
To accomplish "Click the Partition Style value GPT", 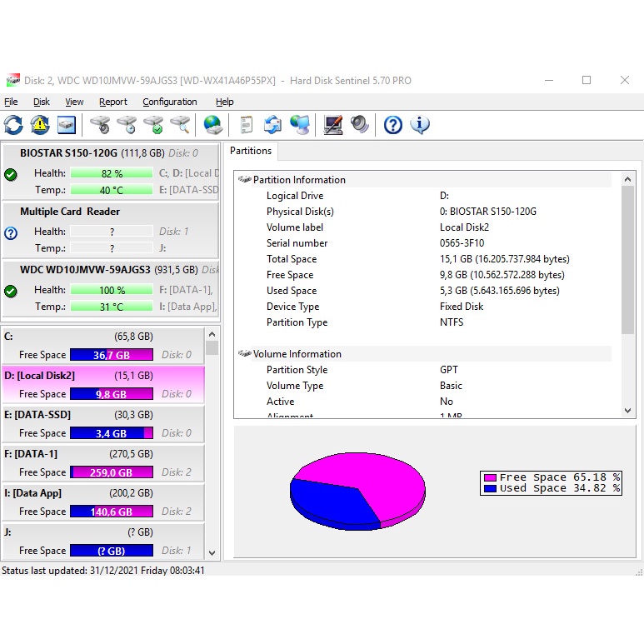I will (x=448, y=370).
